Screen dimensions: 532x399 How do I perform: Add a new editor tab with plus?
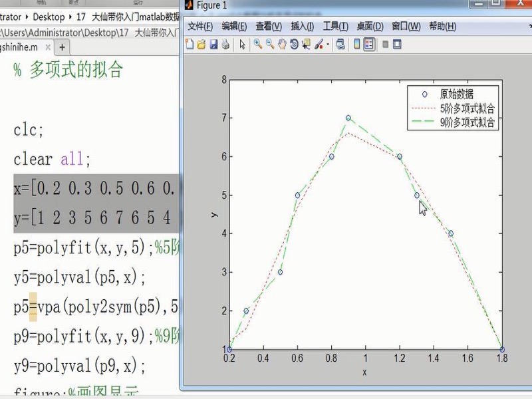62,47
